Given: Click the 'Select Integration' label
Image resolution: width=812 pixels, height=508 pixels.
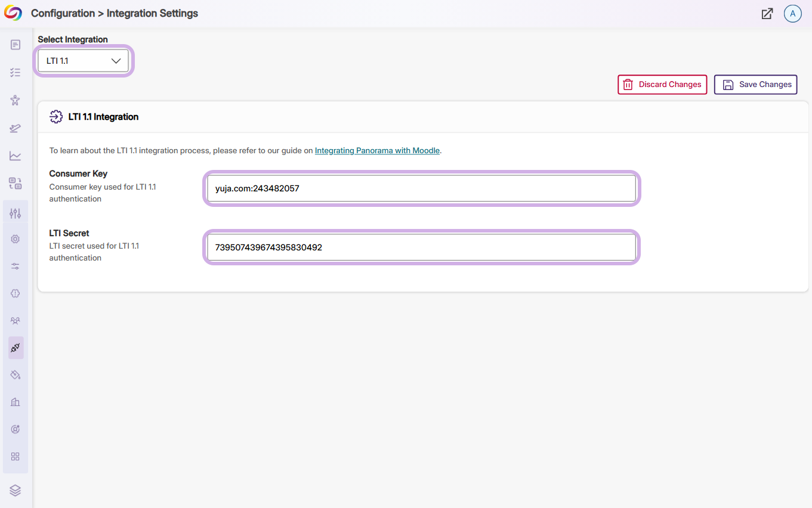Looking at the screenshot, I should click(73, 39).
